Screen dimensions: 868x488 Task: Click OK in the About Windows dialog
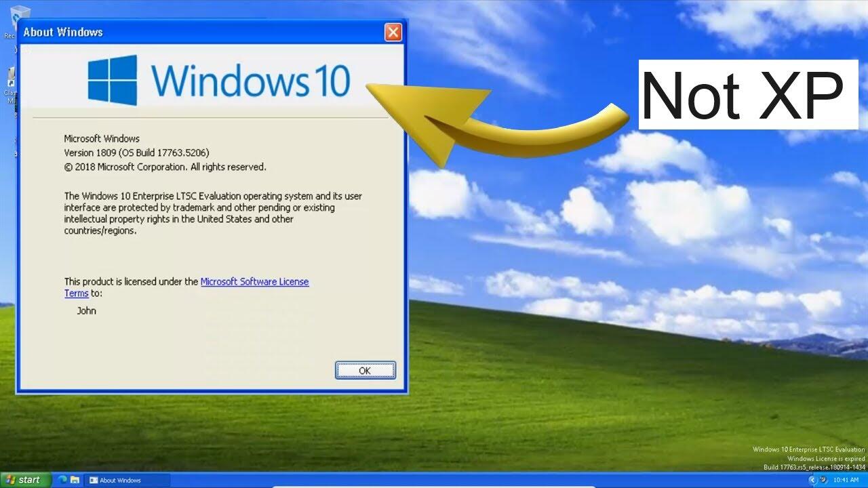pos(365,370)
